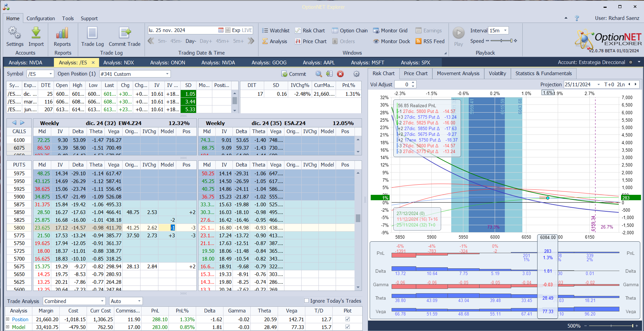Screen dimensions: 644x331
Task: Click the Commit button
Action: point(294,74)
